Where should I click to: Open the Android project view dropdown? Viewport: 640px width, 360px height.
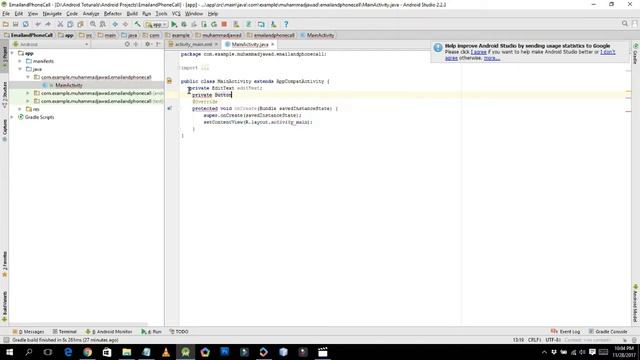point(51,44)
